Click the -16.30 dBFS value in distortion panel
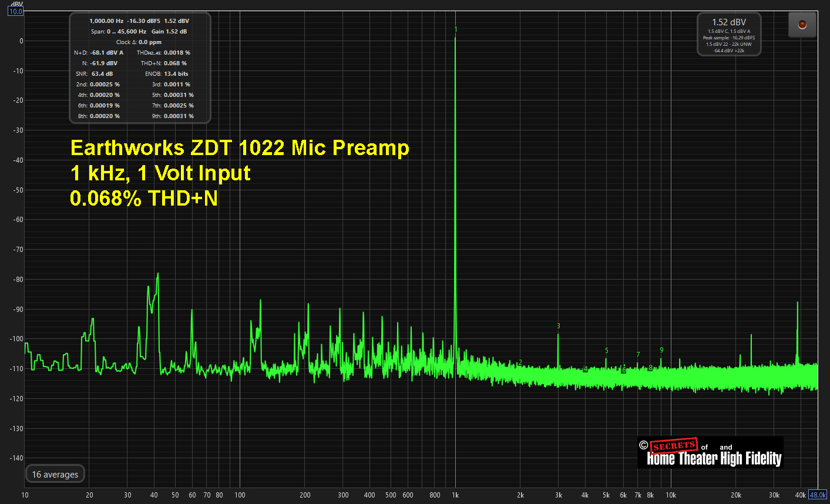 [143, 21]
